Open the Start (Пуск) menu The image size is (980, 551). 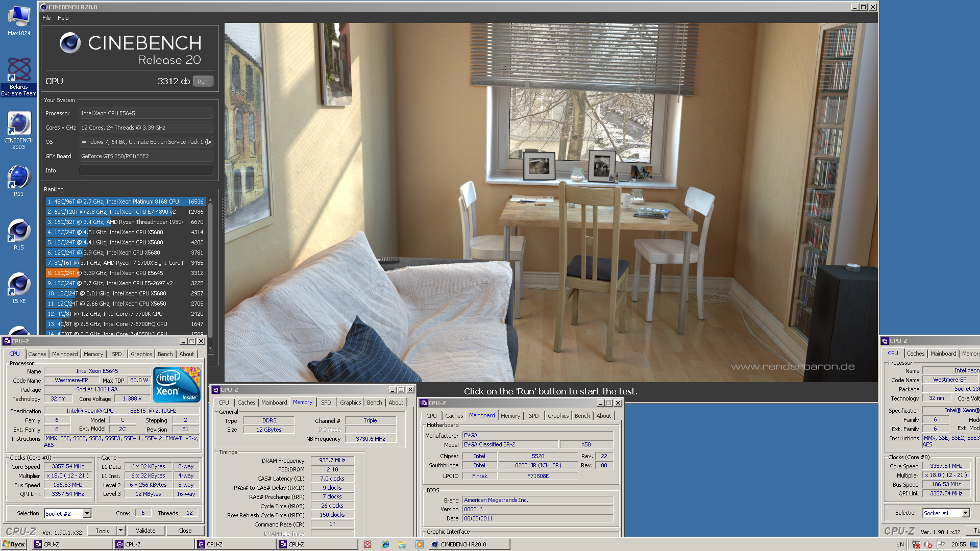(x=14, y=544)
